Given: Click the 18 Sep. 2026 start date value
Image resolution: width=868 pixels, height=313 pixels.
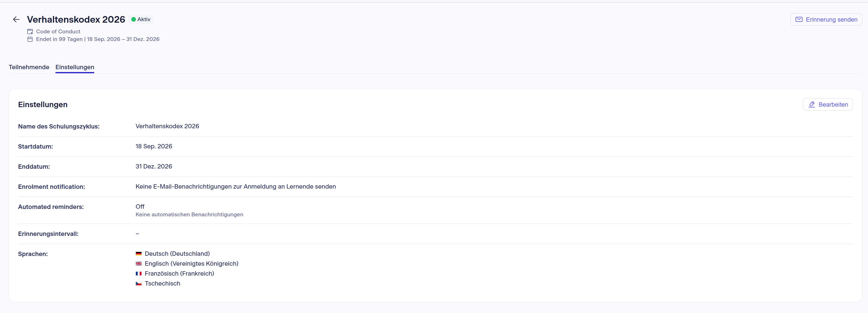Looking at the screenshot, I should pos(154,147).
